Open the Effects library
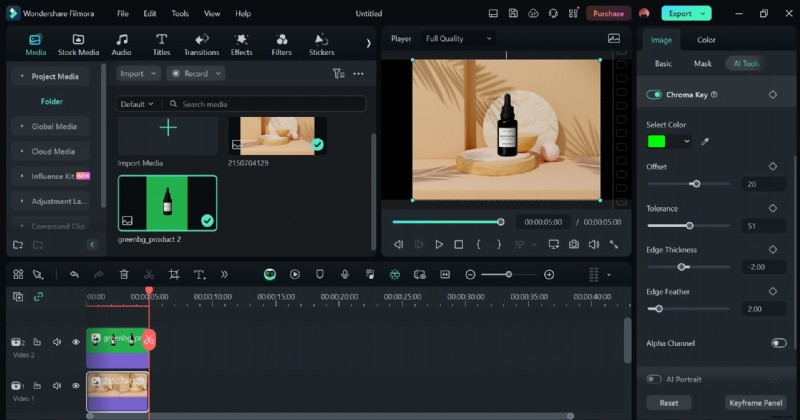The image size is (800, 420). pyautogui.click(x=242, y=44)
